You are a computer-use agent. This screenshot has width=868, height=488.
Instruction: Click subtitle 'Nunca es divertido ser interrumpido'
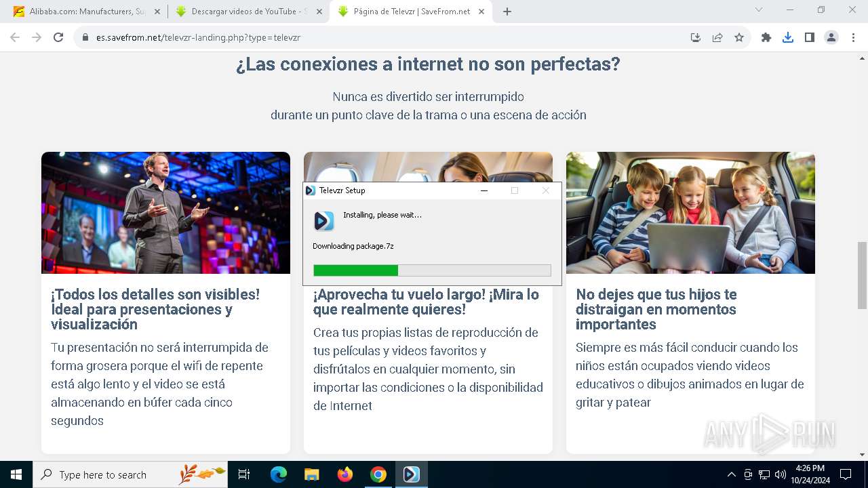(428, 97)
